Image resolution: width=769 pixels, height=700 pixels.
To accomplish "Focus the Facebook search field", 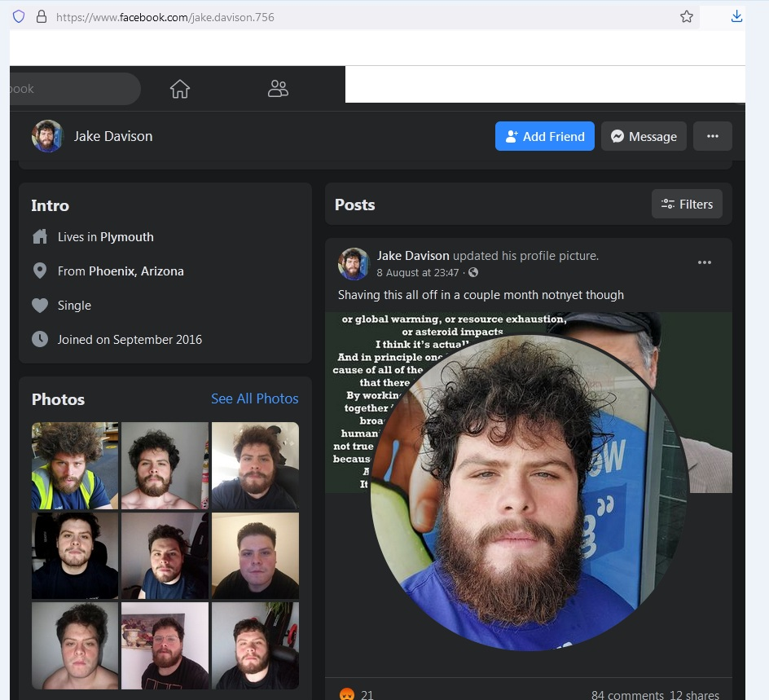I will coord(75,89).
